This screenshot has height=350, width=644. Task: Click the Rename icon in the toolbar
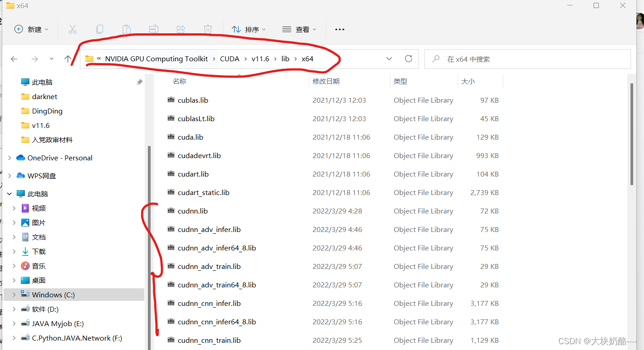(x=153, y=29)
